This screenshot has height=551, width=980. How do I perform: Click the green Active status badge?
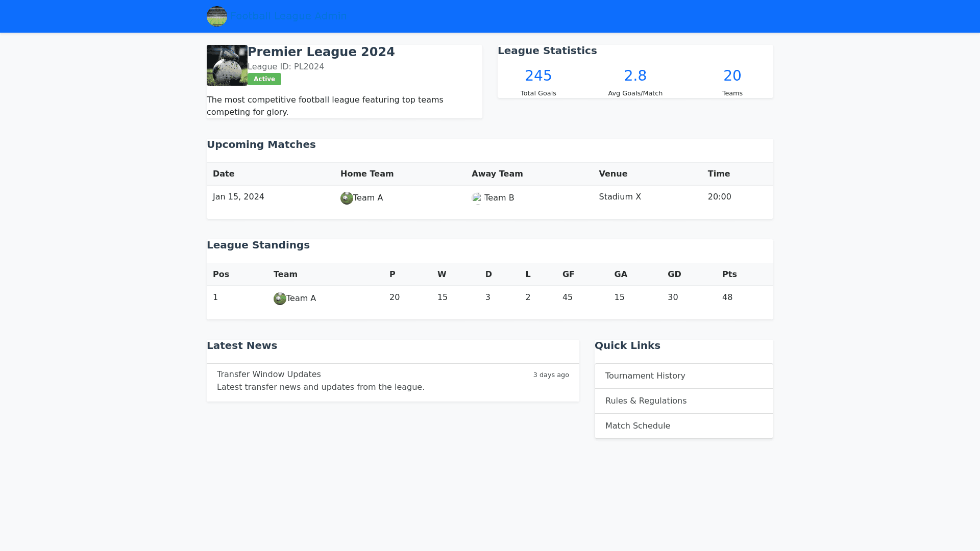pyautogui.click(x=264, y=79)
